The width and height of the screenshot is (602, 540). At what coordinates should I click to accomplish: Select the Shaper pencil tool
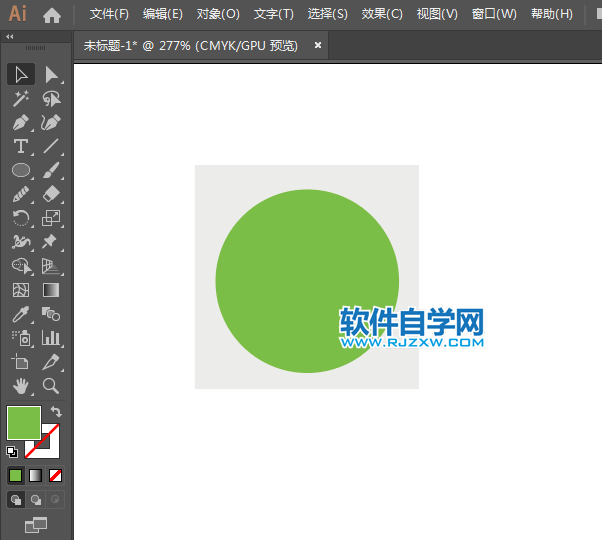[21, 194]
